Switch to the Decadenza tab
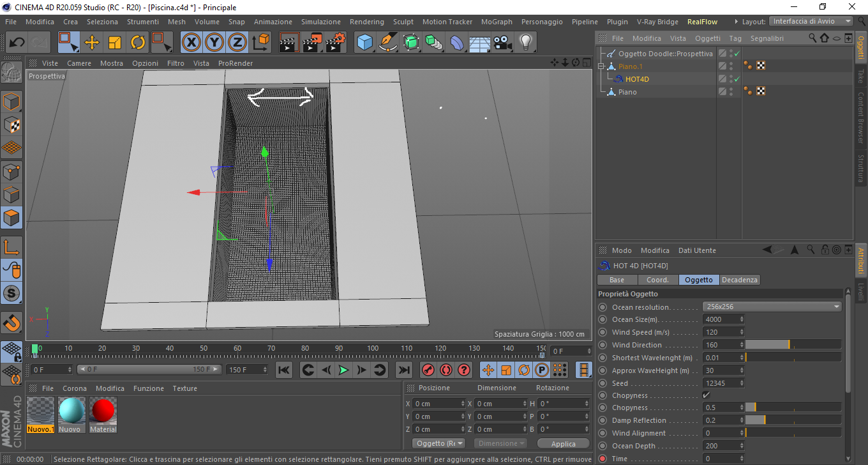 [x=740, y=280]
